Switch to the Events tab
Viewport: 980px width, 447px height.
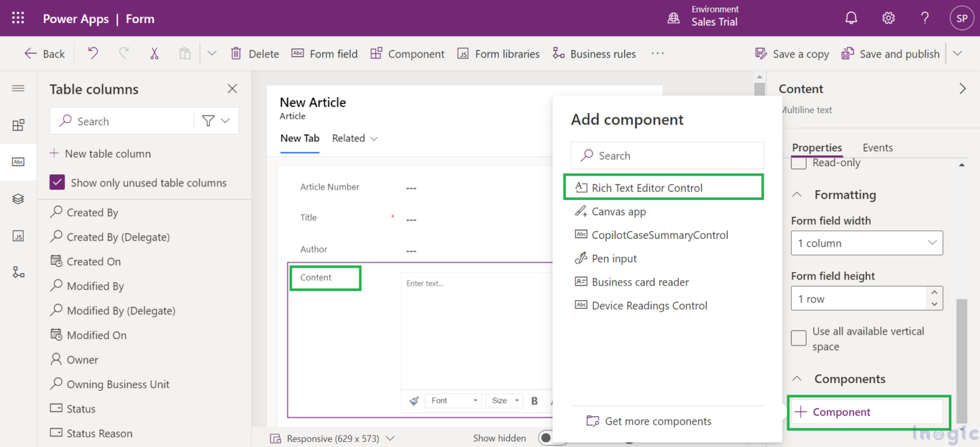pyautogui.click(x=877, y=148)
